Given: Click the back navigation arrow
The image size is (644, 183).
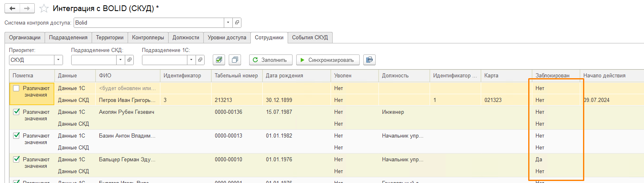Looking at the screenshot, I should 12,8.
